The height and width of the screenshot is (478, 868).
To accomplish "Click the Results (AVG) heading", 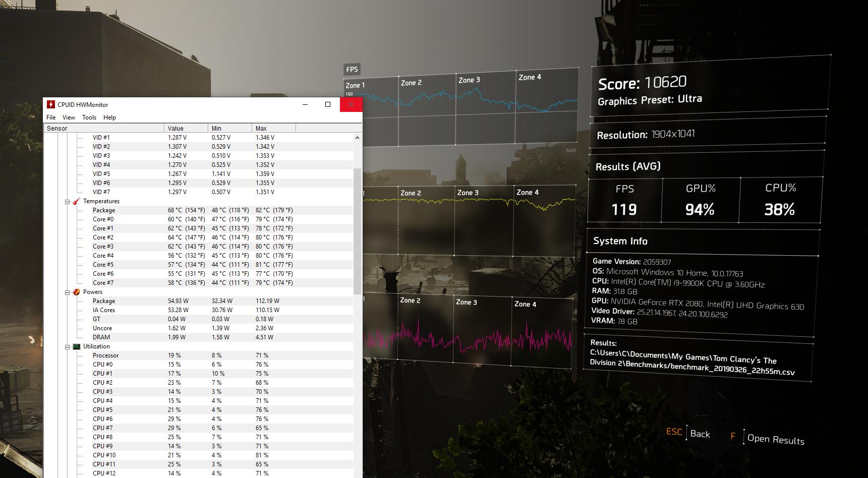I will coord(628,166).
